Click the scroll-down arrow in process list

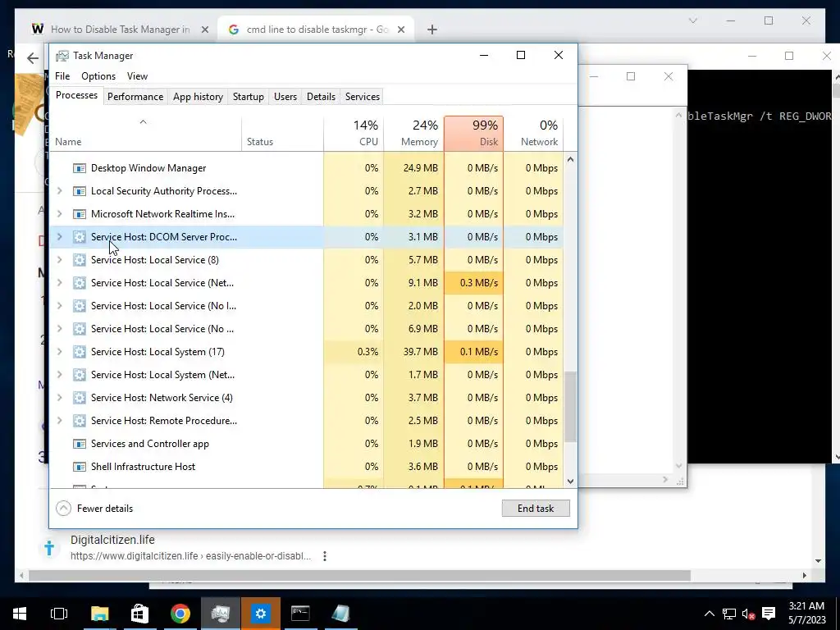click(571, 481)
